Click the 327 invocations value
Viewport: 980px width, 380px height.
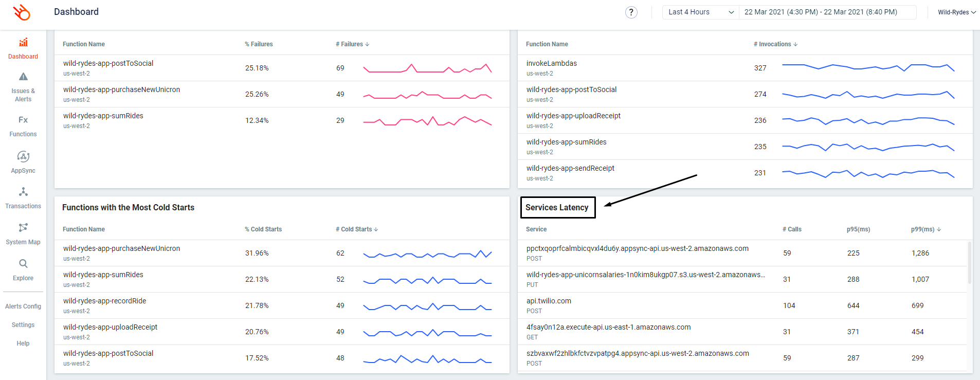click(x=760, y=68)
